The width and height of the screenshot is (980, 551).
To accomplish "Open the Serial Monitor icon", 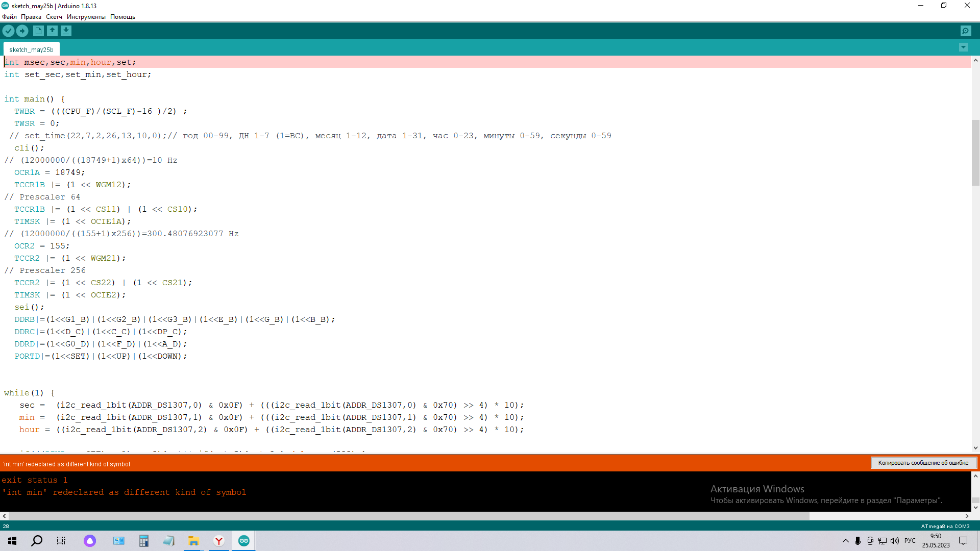I will click(966, 31).
